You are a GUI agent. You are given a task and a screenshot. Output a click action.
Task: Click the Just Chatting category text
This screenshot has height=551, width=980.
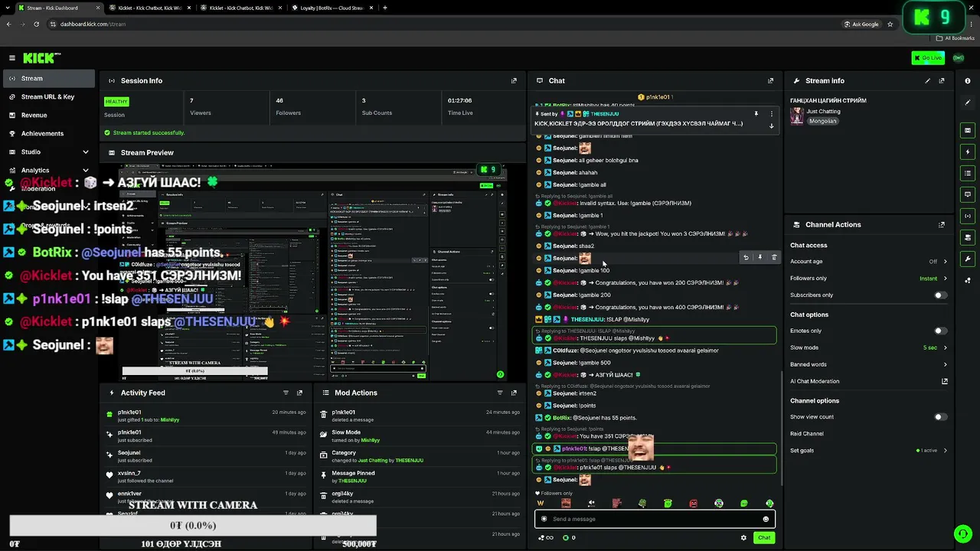coord(823,112)
